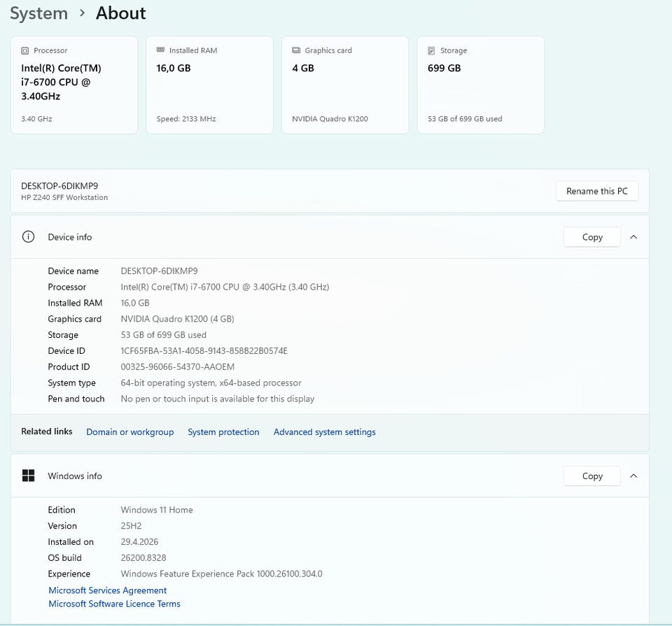Click the Installed RAM memory icon
Screen dimensions: 672x626
161,50
